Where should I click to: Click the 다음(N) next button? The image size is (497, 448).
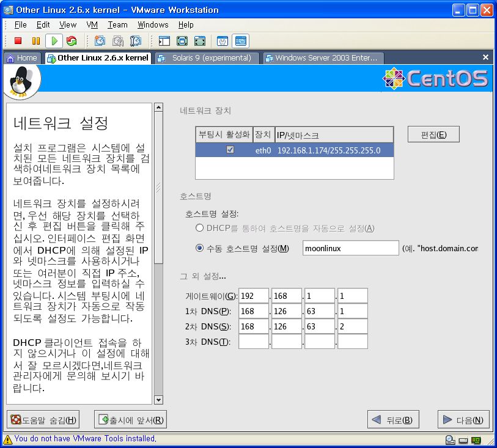tap(463, 420)
